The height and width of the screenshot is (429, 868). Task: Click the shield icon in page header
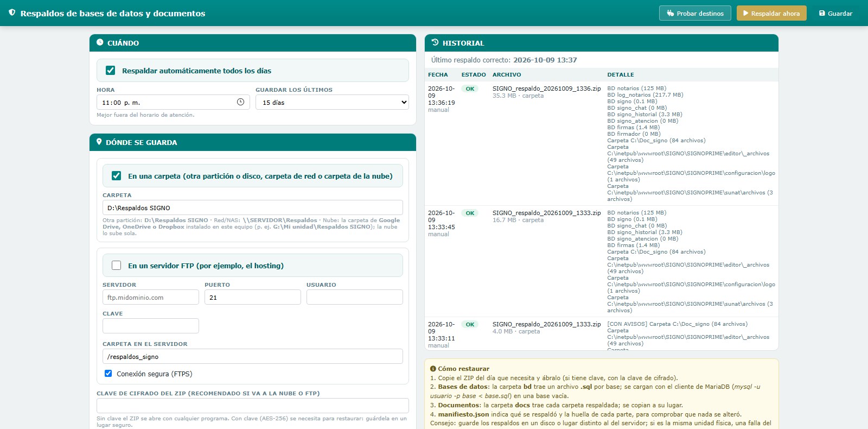point(12,12)
